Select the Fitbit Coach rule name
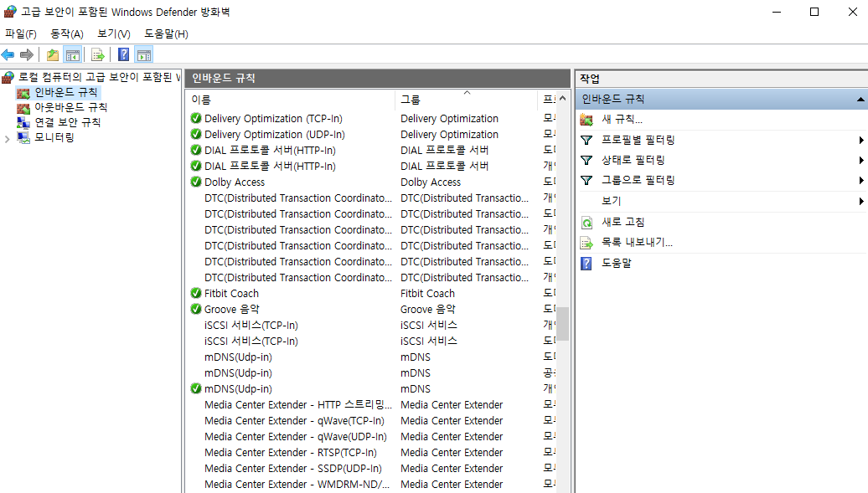This screenshot has height=493, width=868. tap(231, 293)
